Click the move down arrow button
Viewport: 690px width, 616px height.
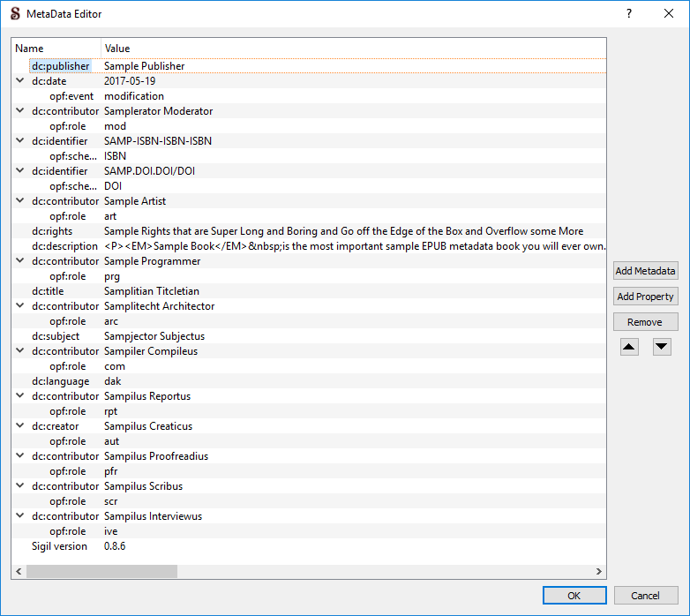(x=662, y=347)
